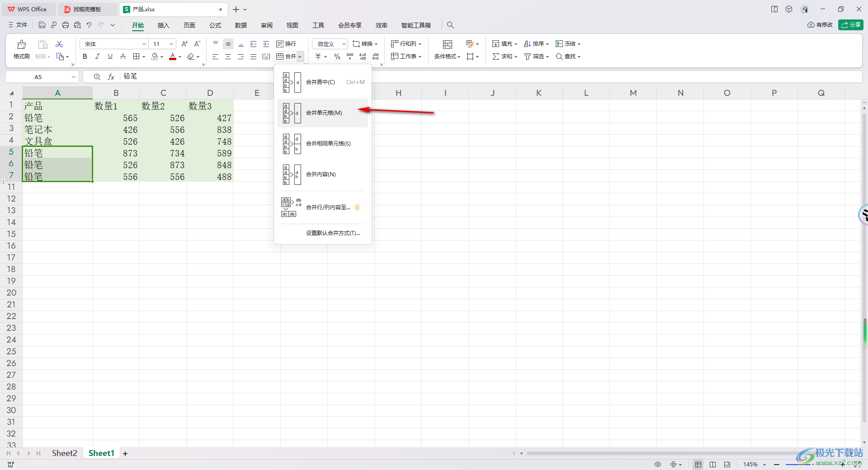Open the font size 11 dropdown

click(x=171, y=44)
